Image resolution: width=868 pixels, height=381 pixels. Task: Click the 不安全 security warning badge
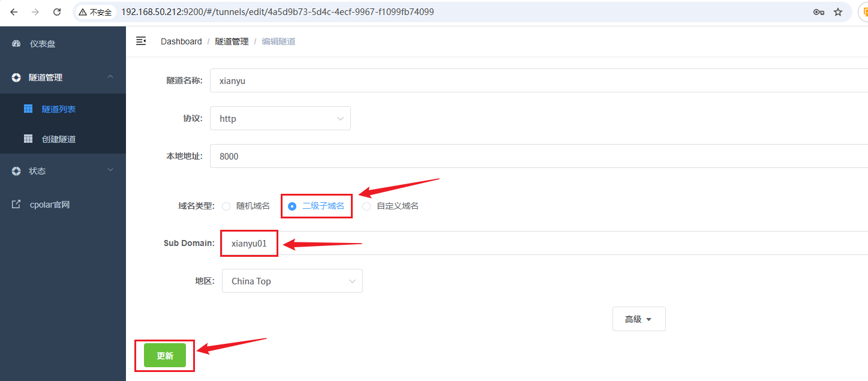(x=96, y=12)
